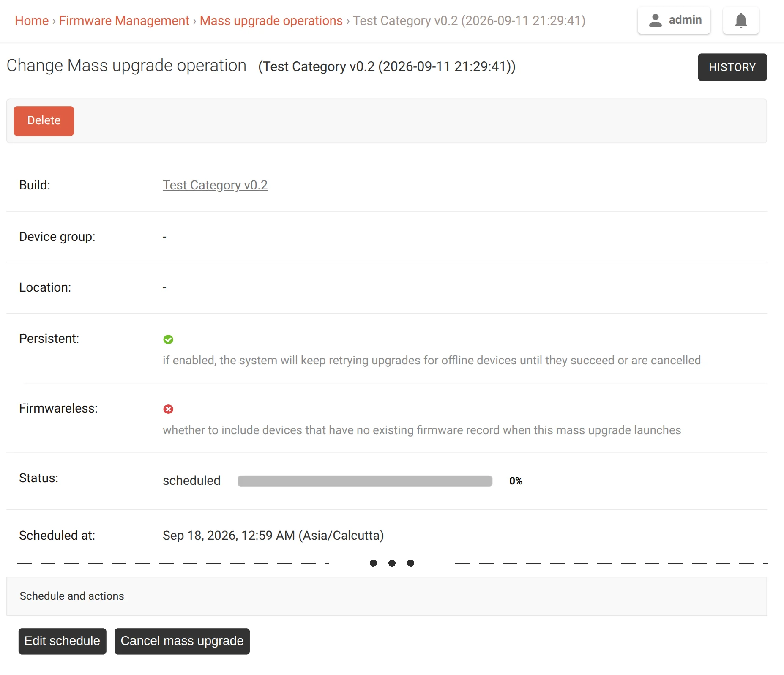The height and width of the screenshot is (675, 784).
Task: Click the Persistent label
Action: click(x=49, y=339)
